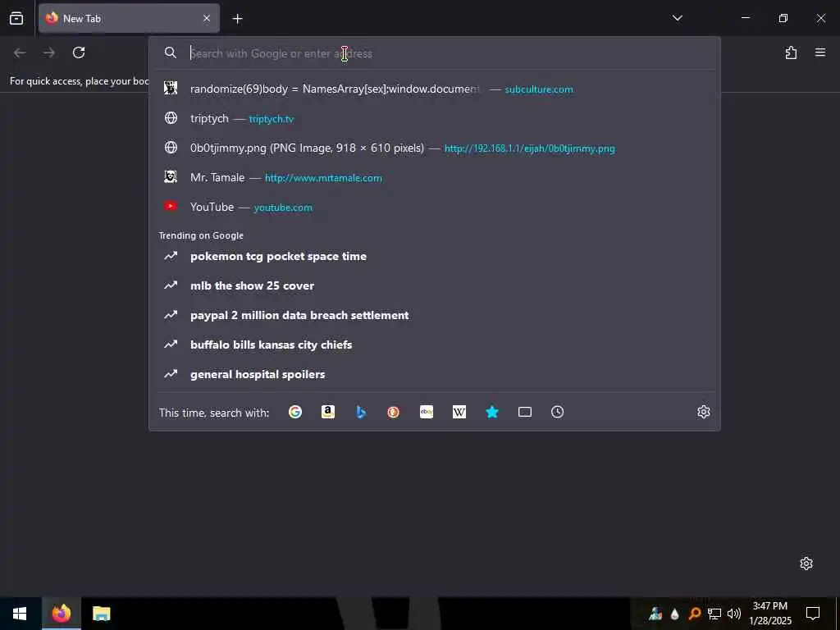This screenshot has height=630, width=840.
Task: Open network status tray icon
Action: 714,614
